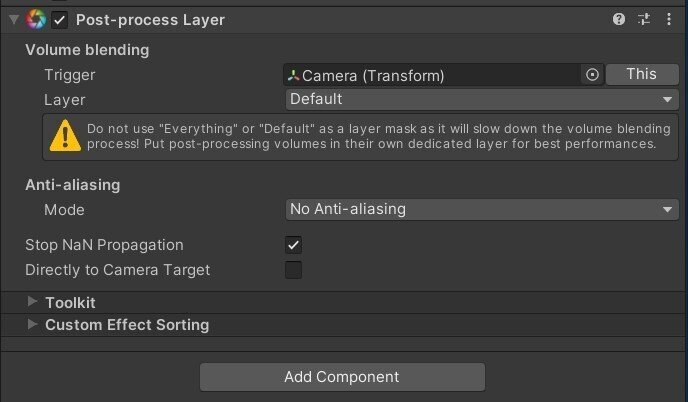Click the layer mask warning message box
Image resolution: width=688 pixels, height=402 pixels.
pos(370,136)
